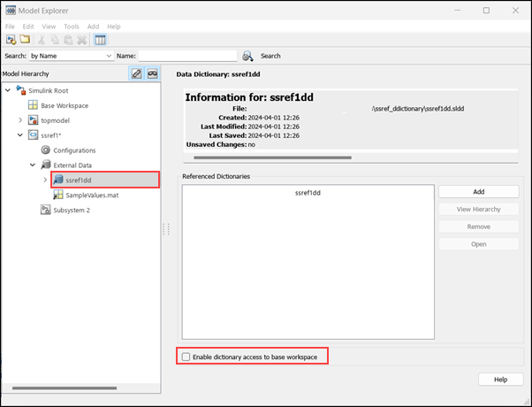Click the panel splitter handle dots

point(166,229)
